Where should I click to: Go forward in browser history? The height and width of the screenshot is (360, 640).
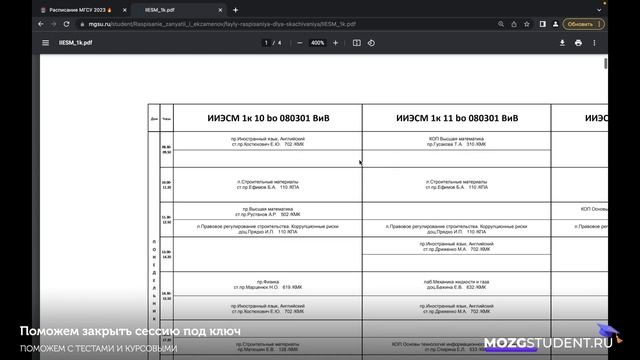click(x=53, y=24)
